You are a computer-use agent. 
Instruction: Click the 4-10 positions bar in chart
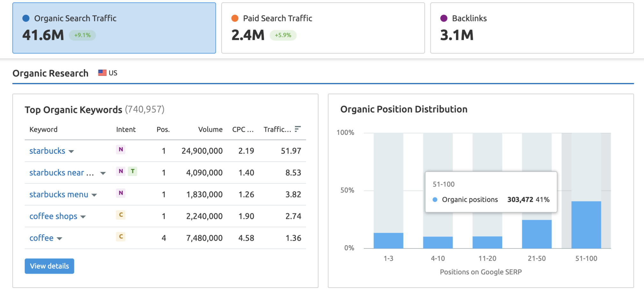point(438,243)
